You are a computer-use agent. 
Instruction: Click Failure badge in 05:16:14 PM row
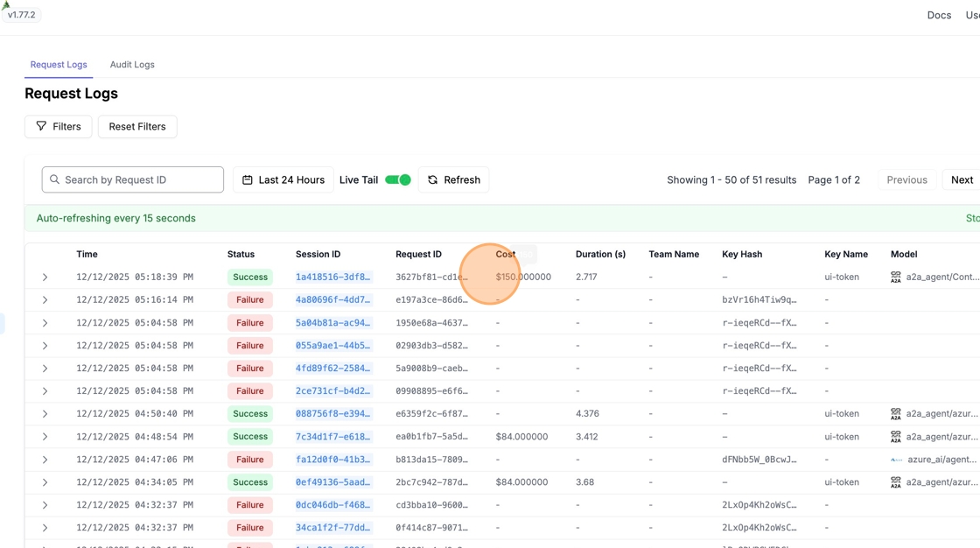(250, 299)
